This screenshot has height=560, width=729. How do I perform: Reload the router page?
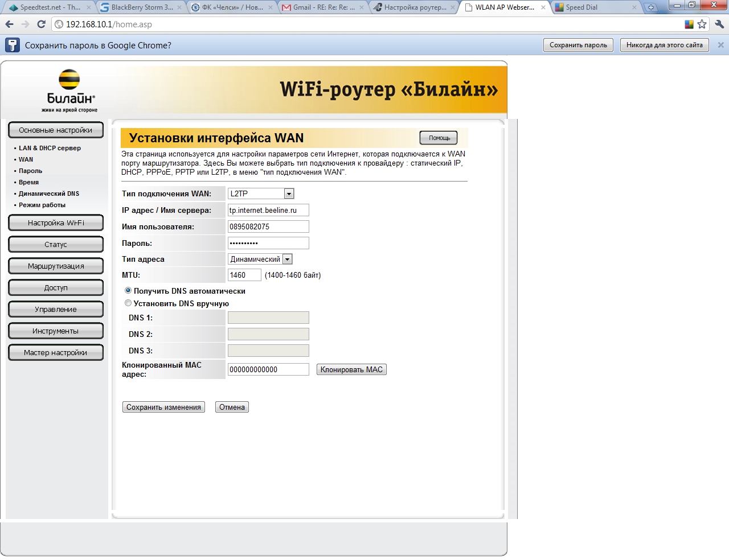[x=41, y=24]
